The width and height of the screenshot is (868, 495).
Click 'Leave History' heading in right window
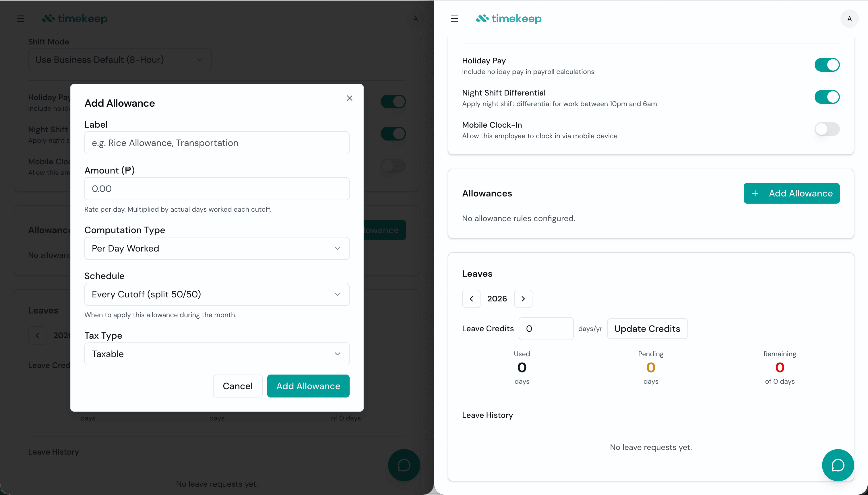(x=487, y=416)
